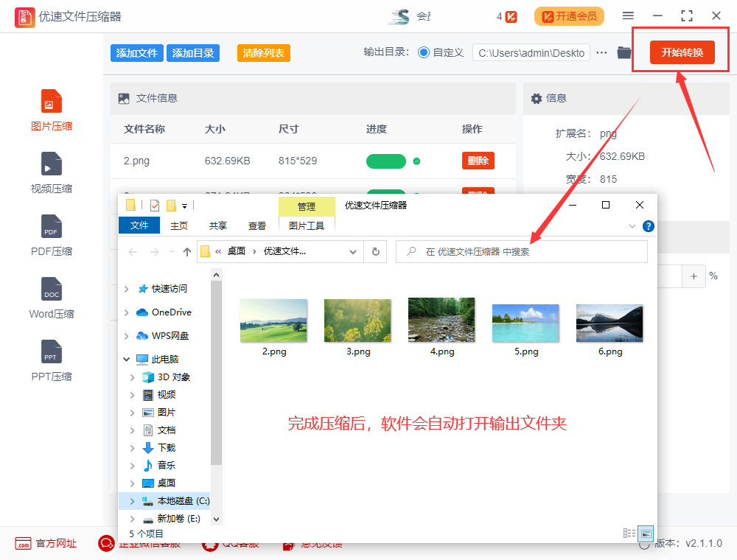Click the 添加文件 button

(x=137, y=53)
